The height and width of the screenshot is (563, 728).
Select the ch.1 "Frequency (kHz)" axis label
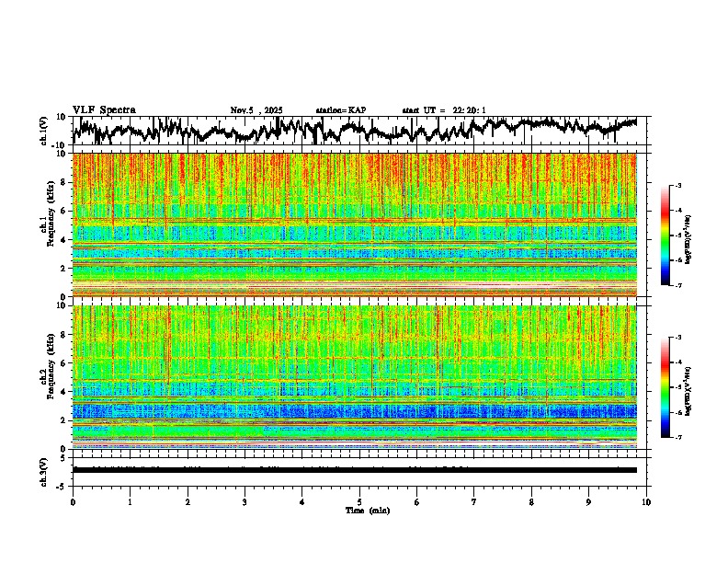51,213
